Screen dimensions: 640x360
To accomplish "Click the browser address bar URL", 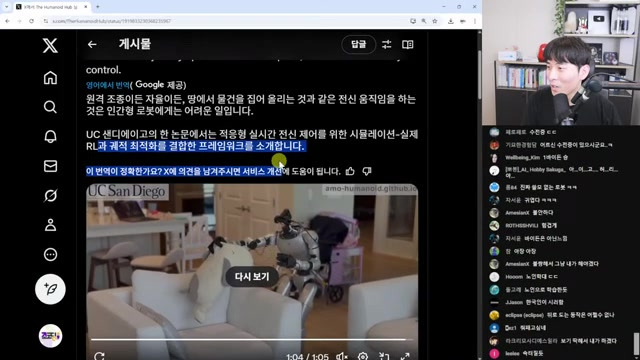I will pos(111,21).
